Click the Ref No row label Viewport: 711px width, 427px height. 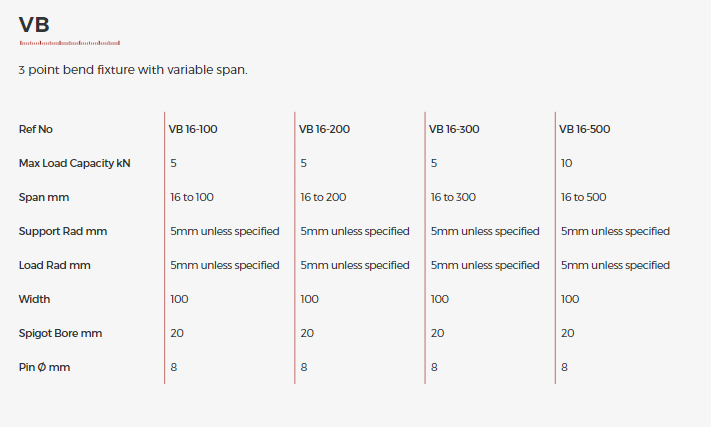point(36,129)
